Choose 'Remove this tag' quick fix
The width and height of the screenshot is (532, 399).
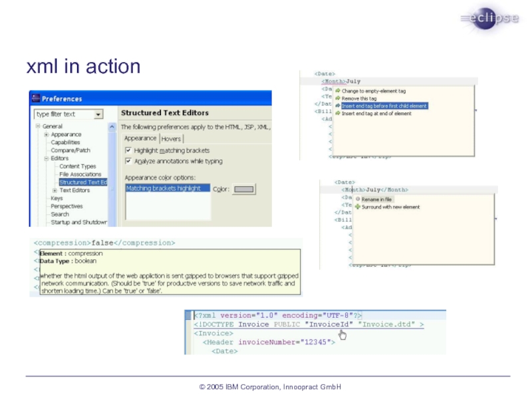[359, 98]
